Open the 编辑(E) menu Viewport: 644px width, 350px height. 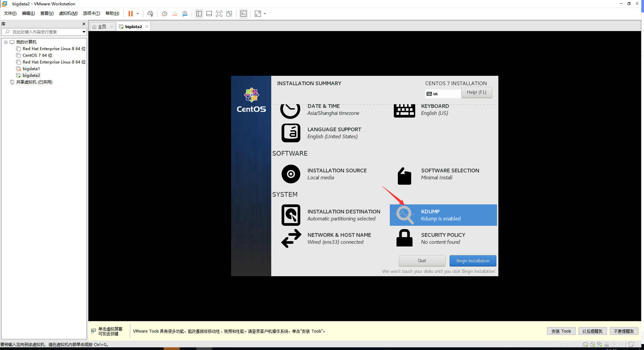click(x=28, y=13)
